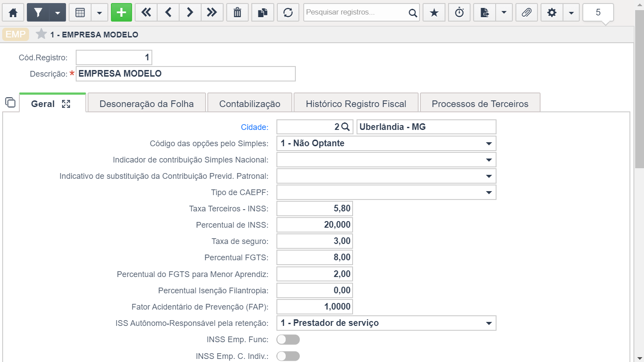644x362 pixels.
Task: Switch to Desoneração da Folha tab
Action: 147,103
